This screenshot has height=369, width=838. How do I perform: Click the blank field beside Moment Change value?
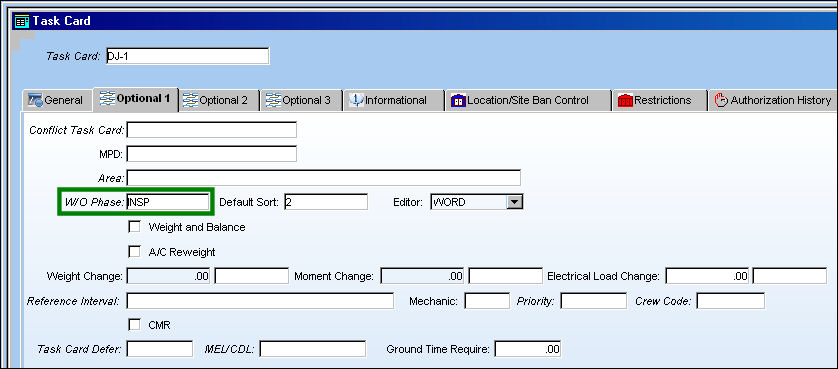506,276
